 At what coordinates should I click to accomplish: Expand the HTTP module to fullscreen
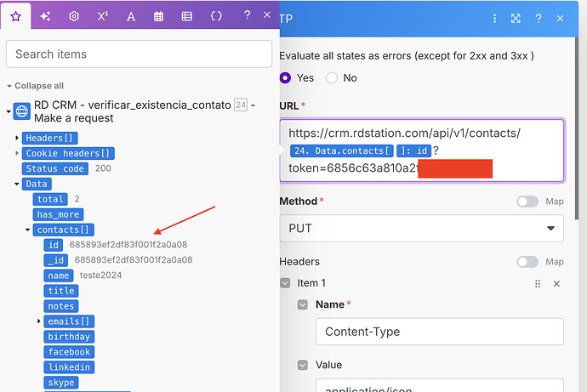pyautogui.click(x=516, y=19)
